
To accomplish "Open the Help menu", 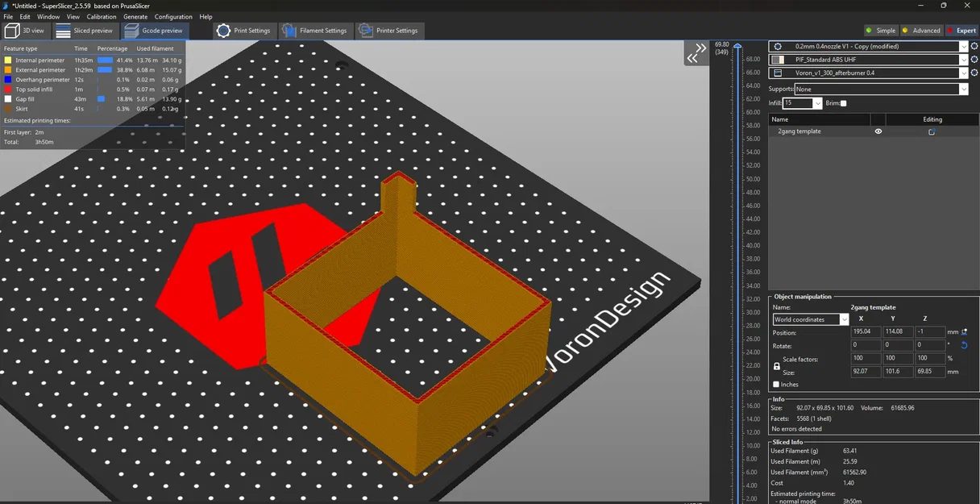I will point(206,16).
